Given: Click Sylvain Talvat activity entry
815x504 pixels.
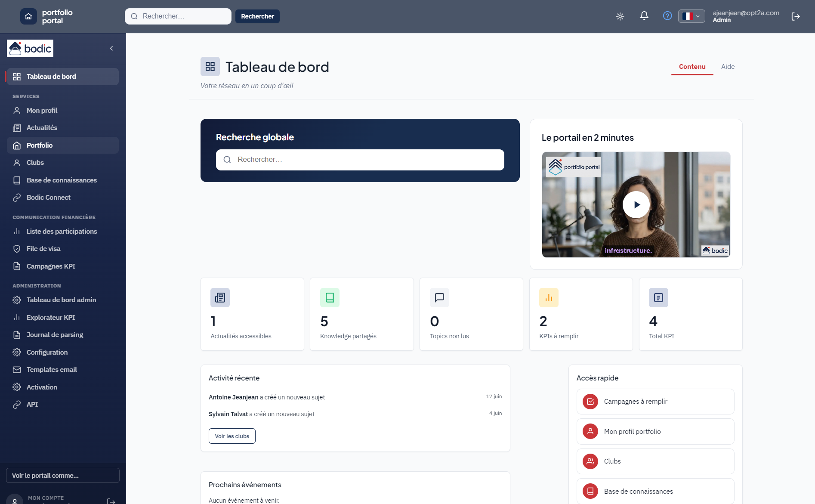Looking at the screenshot, I should pos(355,414).
